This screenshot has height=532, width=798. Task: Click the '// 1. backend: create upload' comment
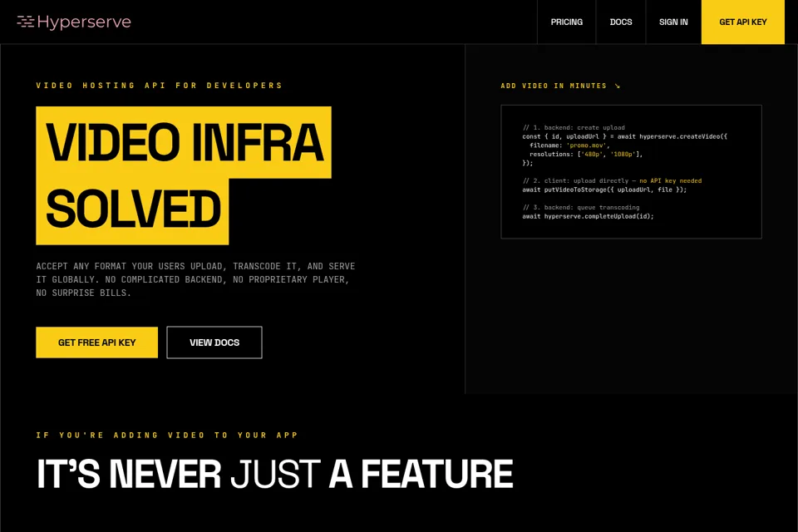pyautogui.click(x=574, y=127)
